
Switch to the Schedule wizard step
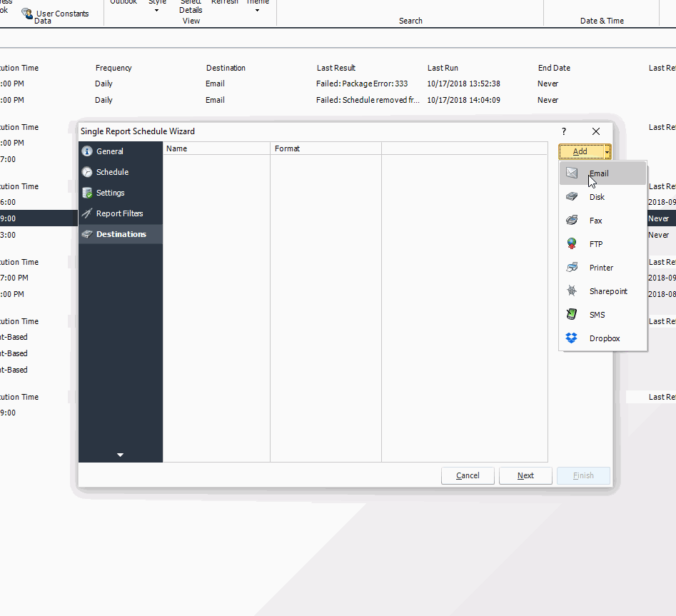pos(112,172)
